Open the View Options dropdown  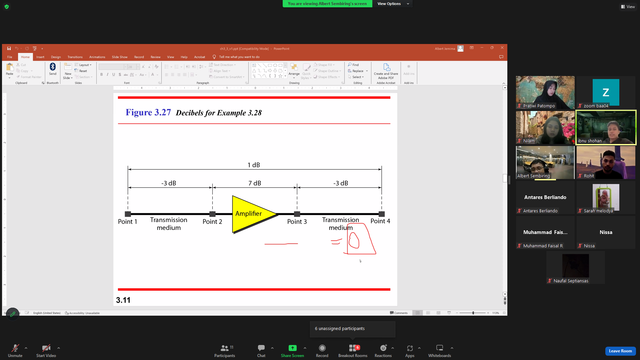pos(393,4)
